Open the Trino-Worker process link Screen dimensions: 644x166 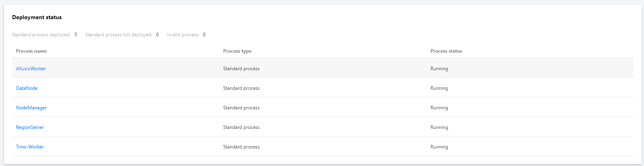(x=30, y=147)
